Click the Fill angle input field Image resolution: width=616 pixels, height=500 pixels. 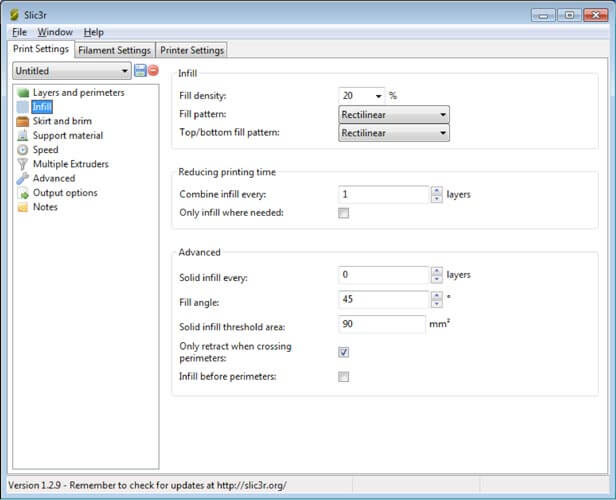pyautogui.click(x=383, y=299)
